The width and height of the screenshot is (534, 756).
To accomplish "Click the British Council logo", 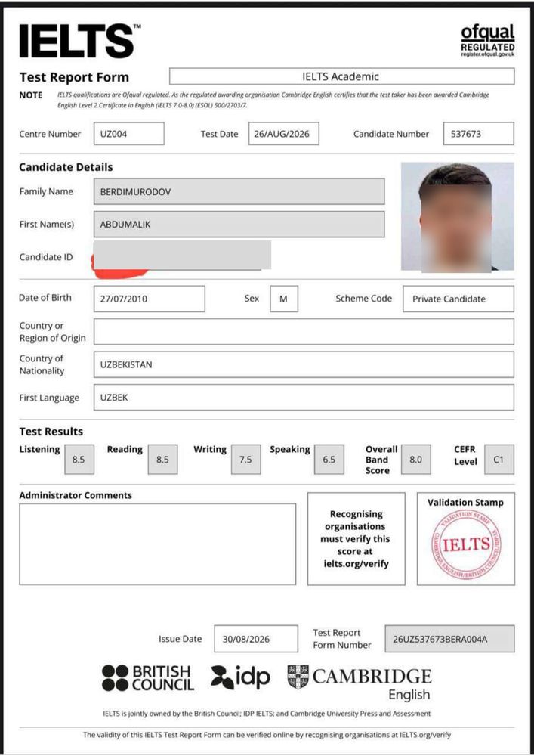I will click(148, 678).
